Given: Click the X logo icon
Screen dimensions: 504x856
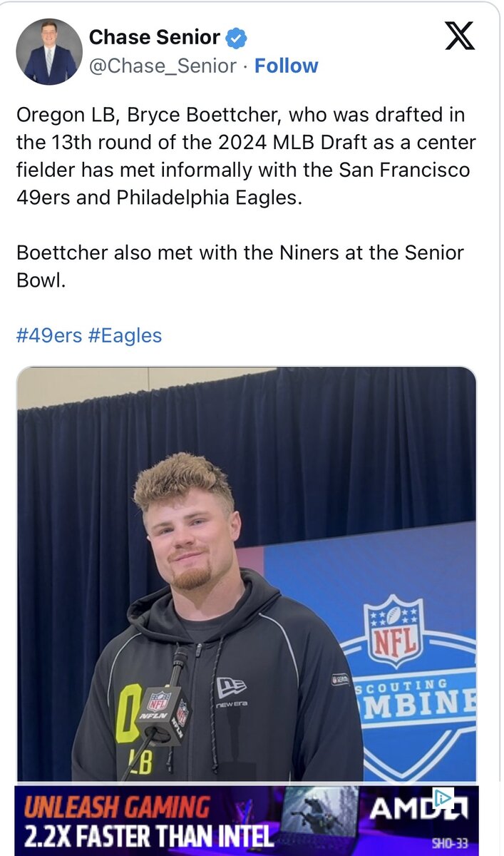Looking at the screenshot, I should [x=460, y=35].
